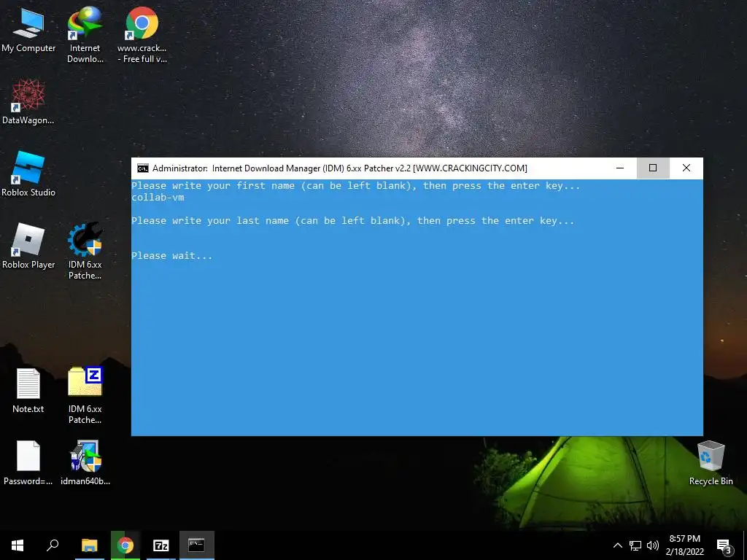This screenshot has width=747, height=560.
Task: Minimize the IDM Patcher console window
Action: point(620,168)
